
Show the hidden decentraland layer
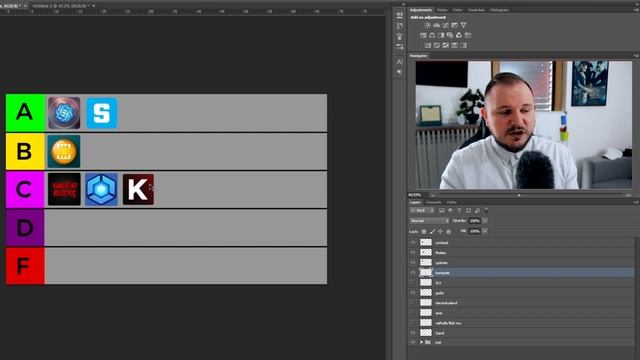click(413, 303)
